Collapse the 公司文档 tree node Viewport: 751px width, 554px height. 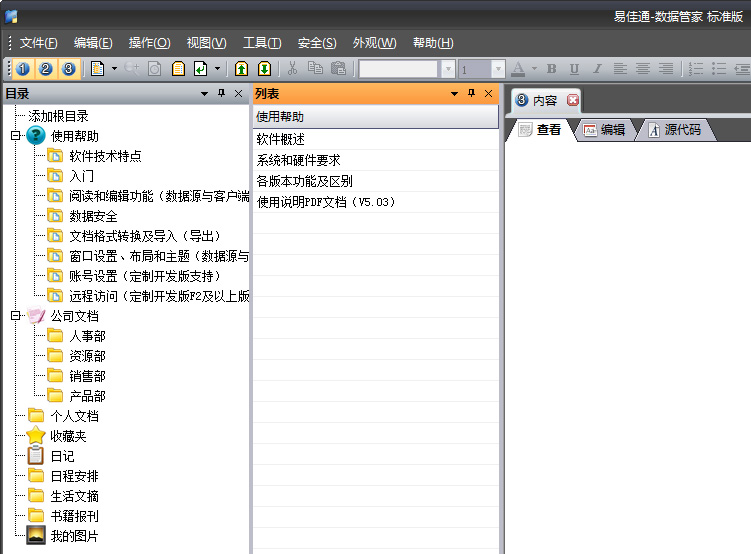click(x=15, y=316)
